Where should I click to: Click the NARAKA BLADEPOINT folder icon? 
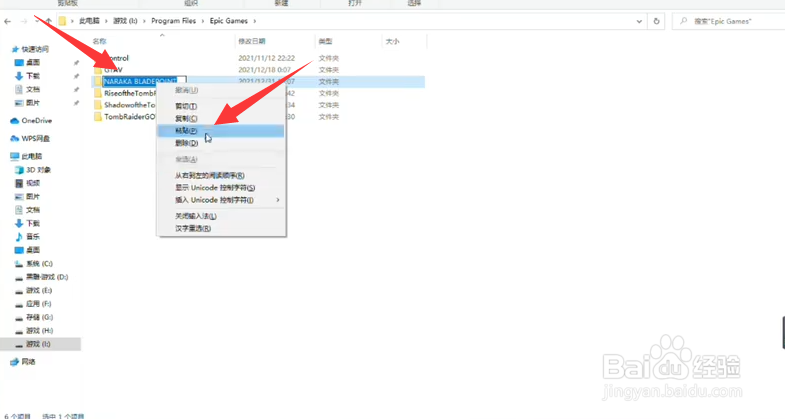98,81
